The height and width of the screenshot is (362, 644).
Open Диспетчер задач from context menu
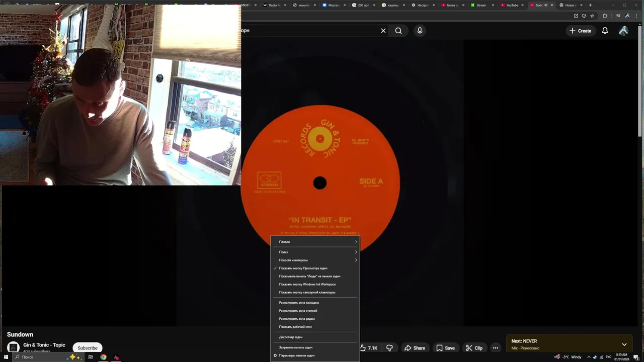point(315,337)
